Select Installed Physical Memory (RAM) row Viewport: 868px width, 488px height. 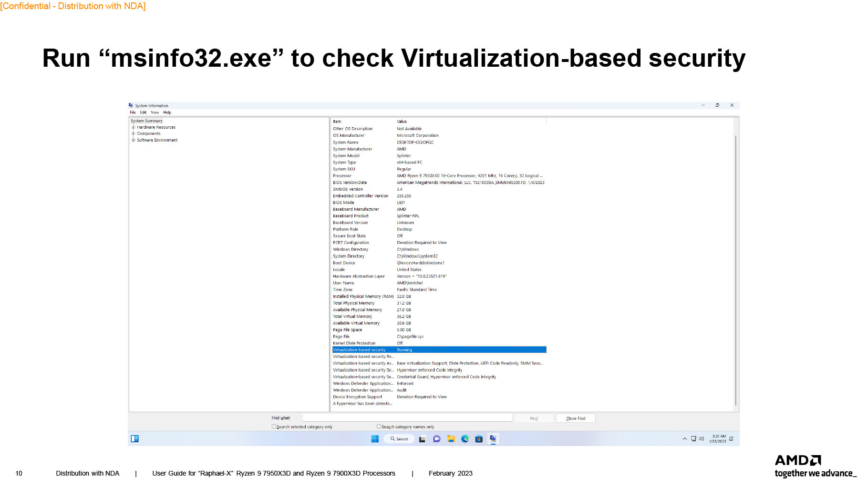(439, 296)
